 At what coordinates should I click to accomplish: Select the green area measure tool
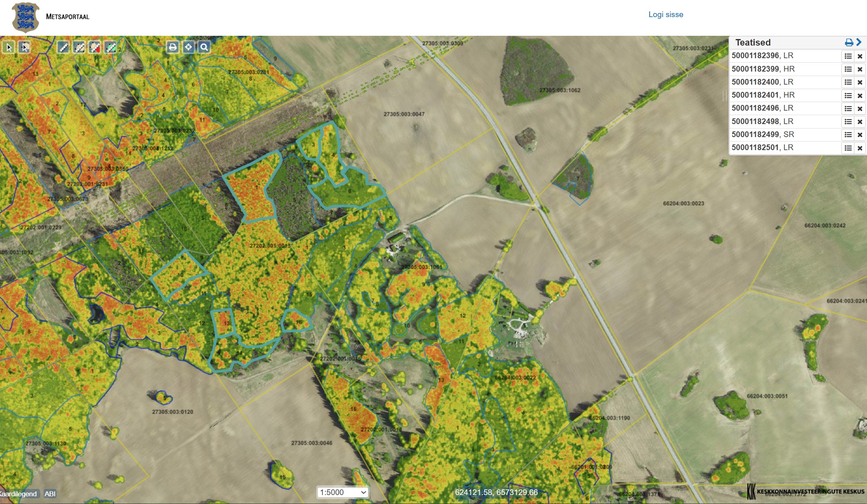point(110,48)
